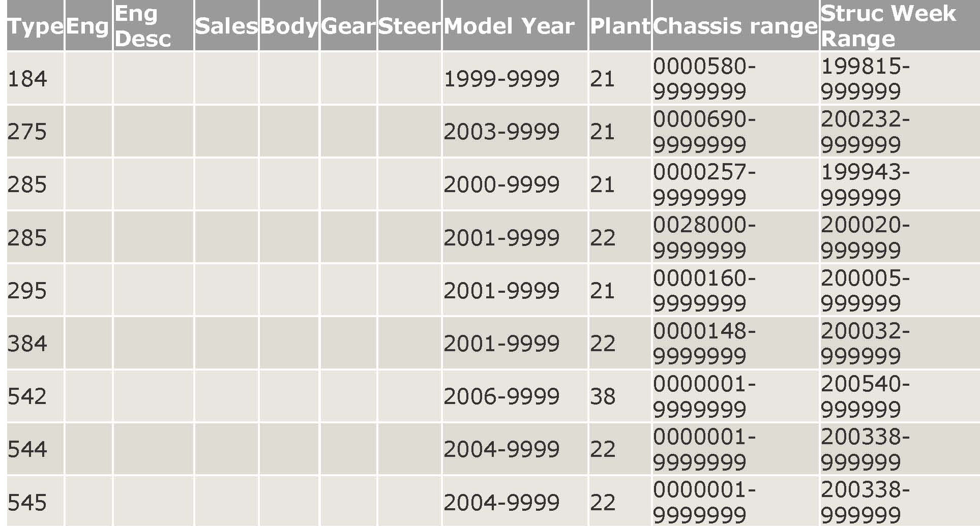Click the Plant column header
980x526 pixels.
pyautogui.click(x=619, y=26)
